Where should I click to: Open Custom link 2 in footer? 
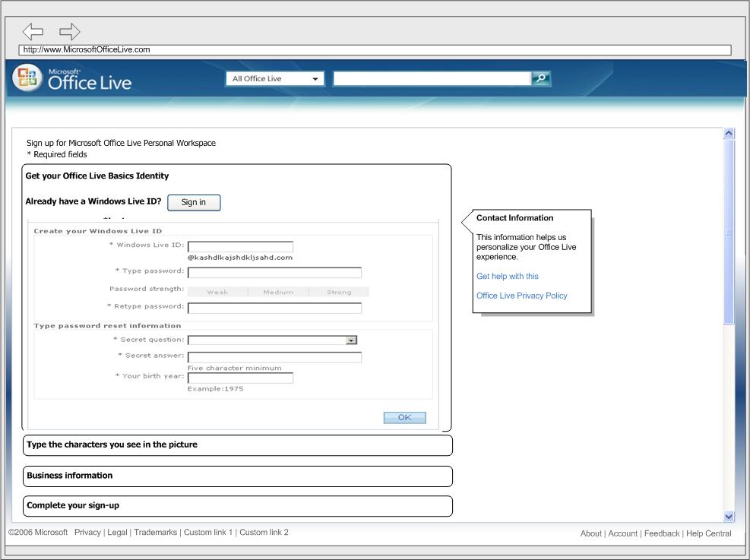coord(264,532)
